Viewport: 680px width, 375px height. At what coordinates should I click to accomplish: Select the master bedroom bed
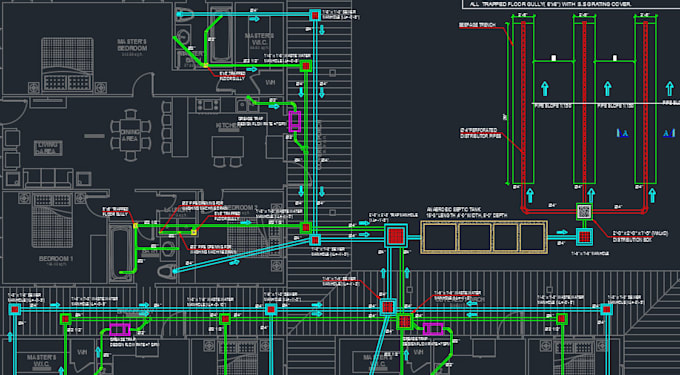point(67,65)
